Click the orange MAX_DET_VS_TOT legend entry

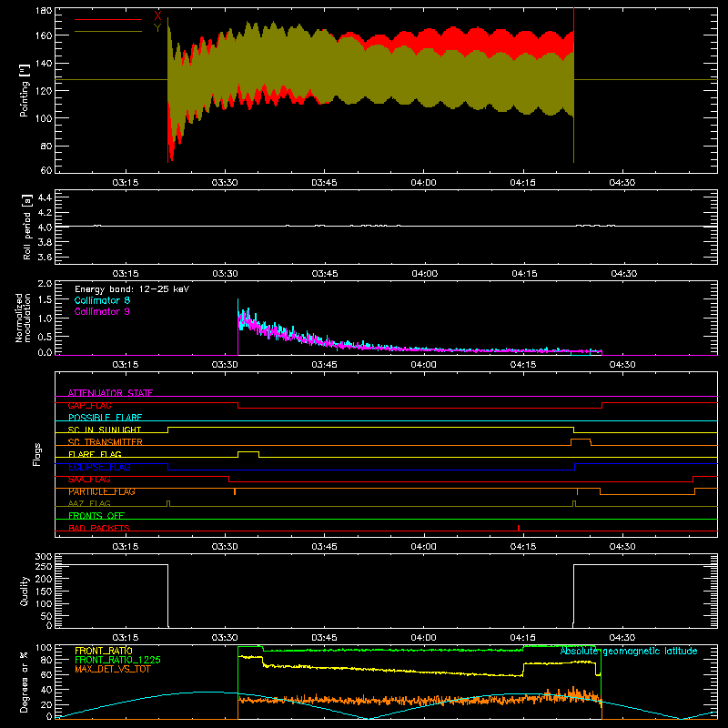coord(113,669)
